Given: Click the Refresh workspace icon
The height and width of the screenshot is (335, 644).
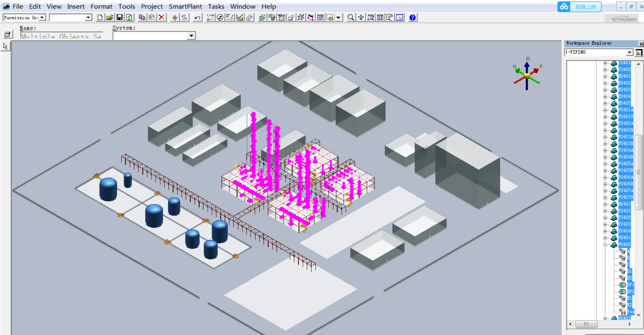Looking at the screenshot, I should pos(129,17).
